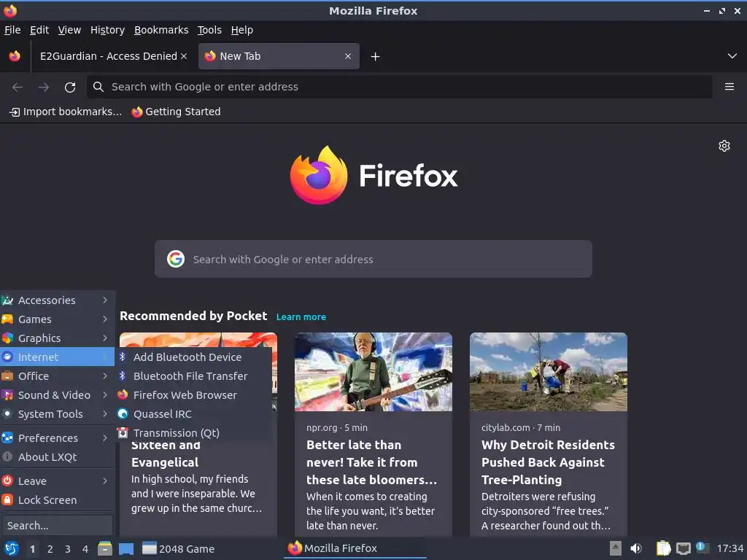Expand the Preferences submenu

pos(57,438)
